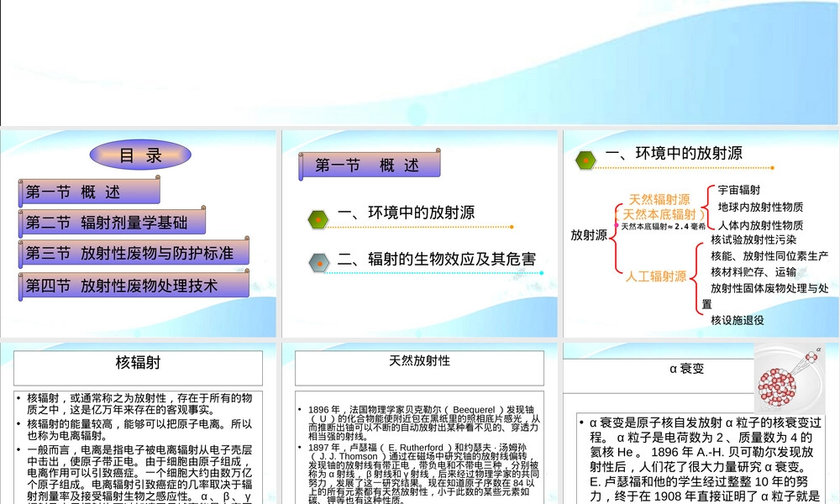Click the green hexagon on the diagram slide heading
The height and width of the screenshot is (504, 840).
(585, 160)
